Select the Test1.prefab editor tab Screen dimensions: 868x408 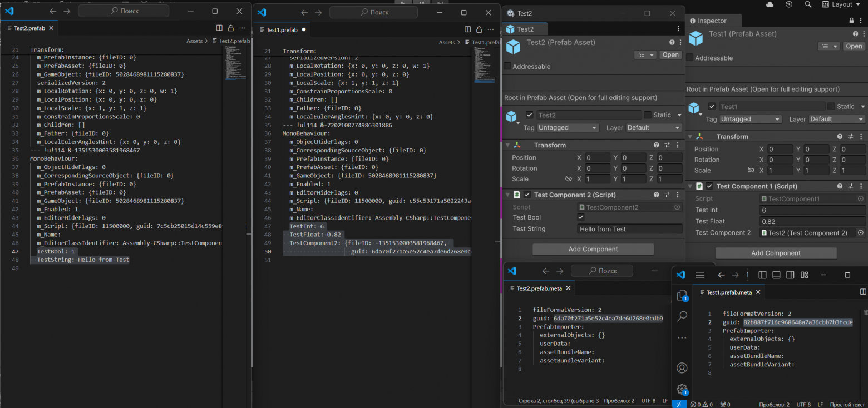[x=282, y=30]
